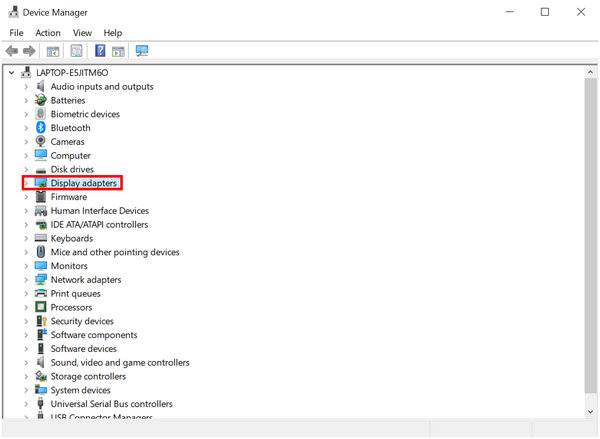Click the Bluetooth device category icon
The height and width of the screenshot is (439, 600).
(41, 128)
